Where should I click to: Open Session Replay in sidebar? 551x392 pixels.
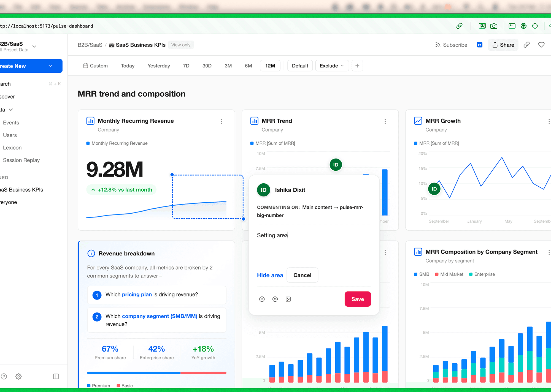pos(21,160)
